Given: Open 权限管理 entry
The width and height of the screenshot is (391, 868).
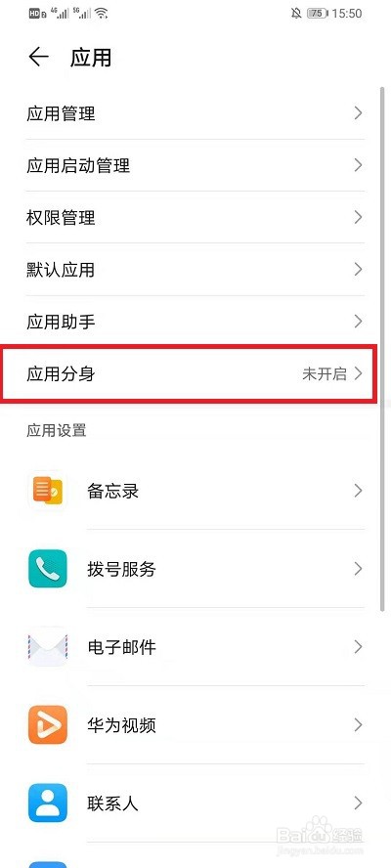Looking at the screenshot, I should click(x=195, y=217).
